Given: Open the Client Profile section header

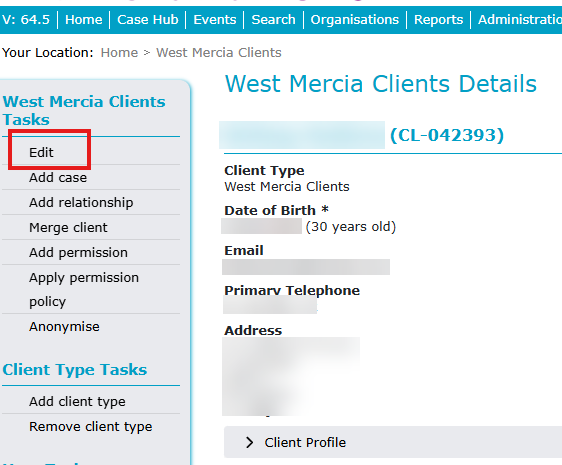Looking at the screenshot, I should click(393, 442).
